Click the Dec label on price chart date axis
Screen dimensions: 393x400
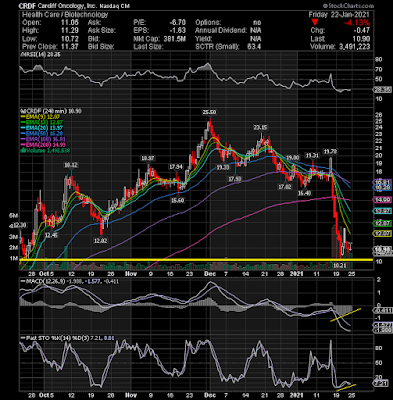[210, 274]
